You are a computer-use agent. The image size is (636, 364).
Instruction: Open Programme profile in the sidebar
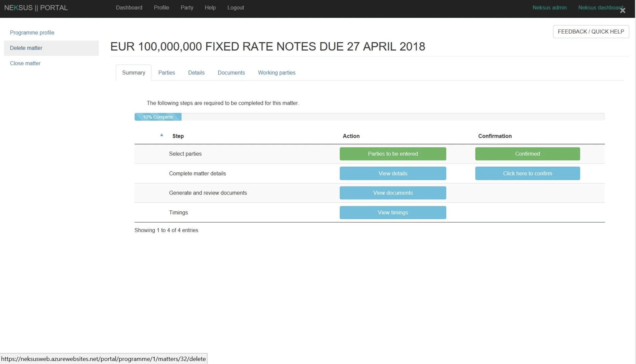point(32,33)
